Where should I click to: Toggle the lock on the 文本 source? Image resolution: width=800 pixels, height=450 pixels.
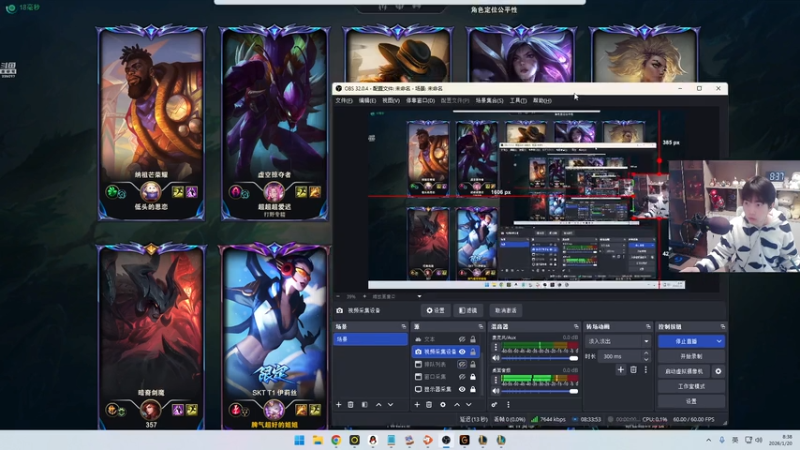[473, 339]
